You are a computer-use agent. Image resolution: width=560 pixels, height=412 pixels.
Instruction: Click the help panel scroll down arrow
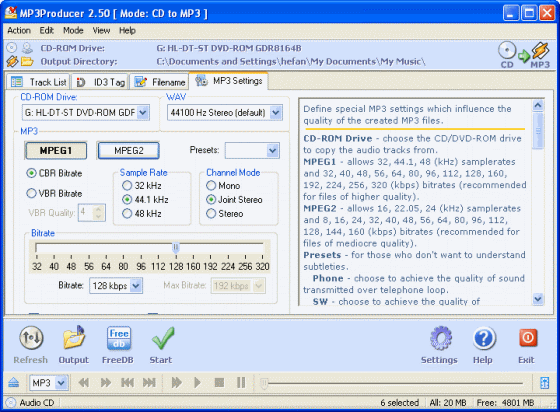(x=538, y=298)
